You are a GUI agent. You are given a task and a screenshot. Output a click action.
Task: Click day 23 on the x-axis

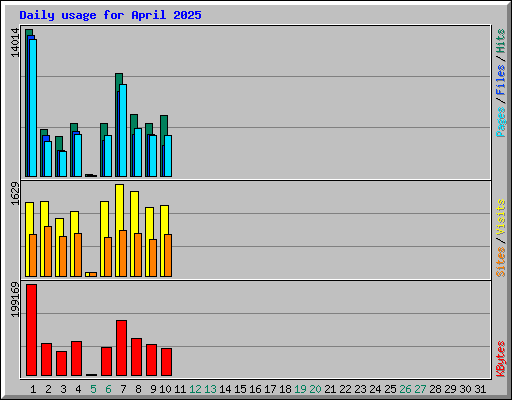pos(360,389)
